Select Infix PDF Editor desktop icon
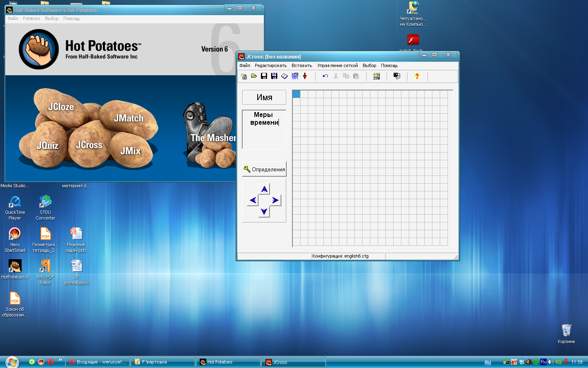Screen dimensions: 588x368 pyautogui.click(x=45, y=272)
